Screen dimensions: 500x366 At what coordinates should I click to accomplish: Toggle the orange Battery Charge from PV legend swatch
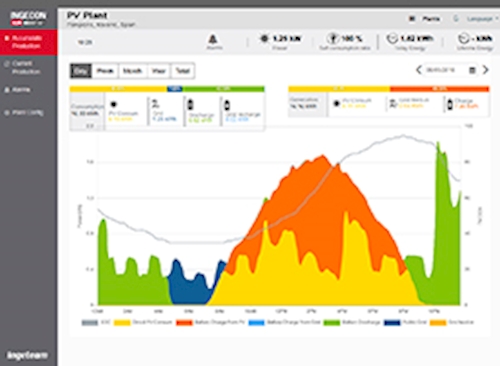[x=184, y=322]
